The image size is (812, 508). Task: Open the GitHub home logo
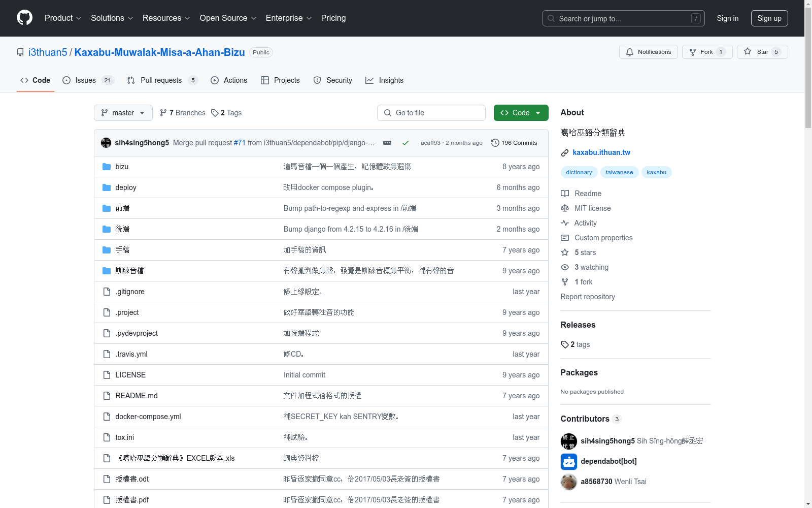[24, 18]
